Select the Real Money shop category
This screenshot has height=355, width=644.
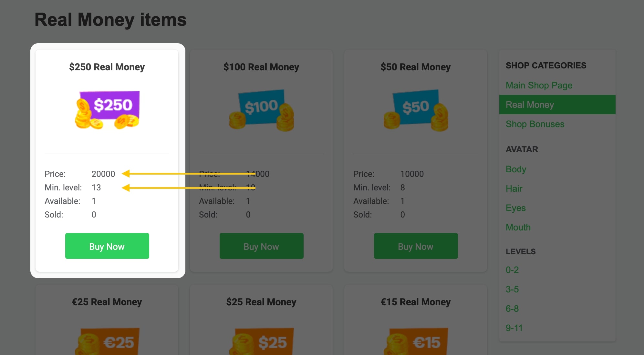click(x=530, y=105)
